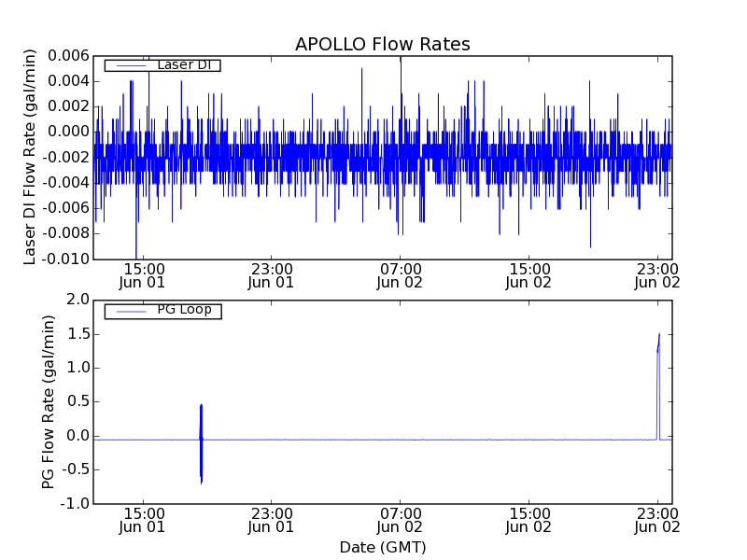Click the -1.0 tick label on PG chart
This screenshot has height=560, width=747.
click(76, 503)
